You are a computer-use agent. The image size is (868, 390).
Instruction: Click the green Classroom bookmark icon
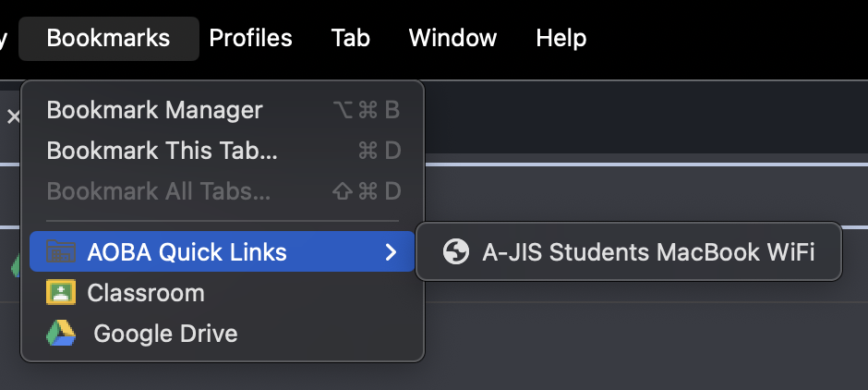pos(61,293)
